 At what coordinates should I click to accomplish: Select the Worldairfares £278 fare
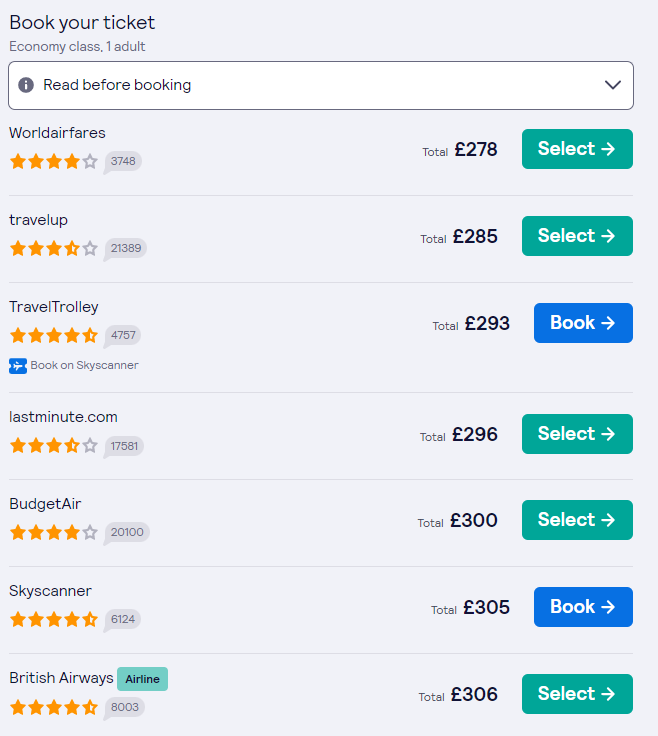coord(577,149)
